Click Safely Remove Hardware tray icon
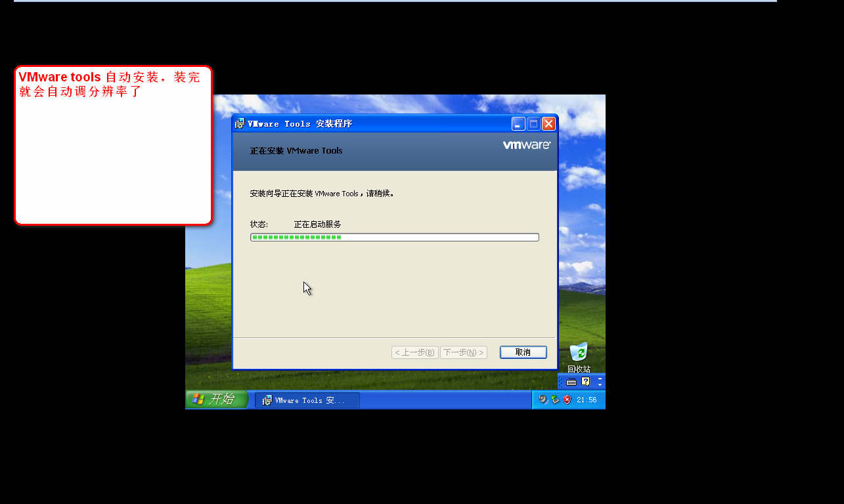The height and width of the screenshot is (504, 844). [x=555, y=400]
